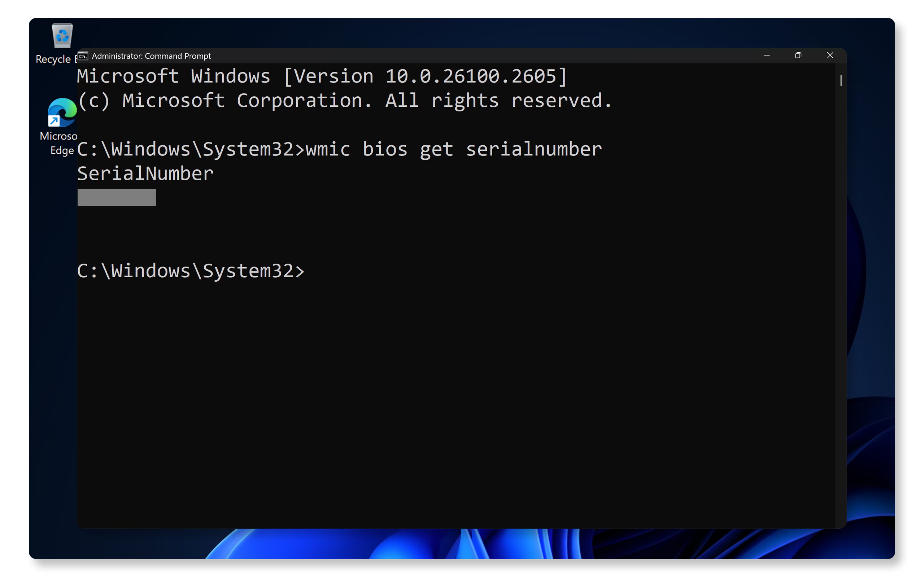Click the Recycle Bin text label
This screenshot has width=924, height=577.
pos(53,60)
